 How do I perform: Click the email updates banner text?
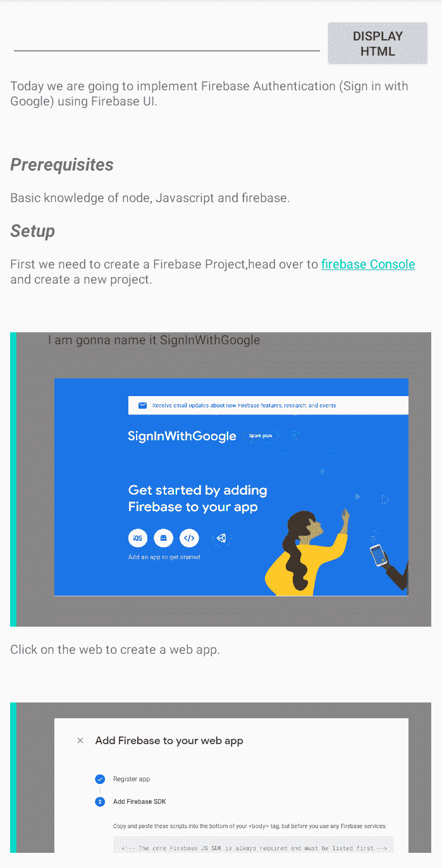click(x=244, y=406)
